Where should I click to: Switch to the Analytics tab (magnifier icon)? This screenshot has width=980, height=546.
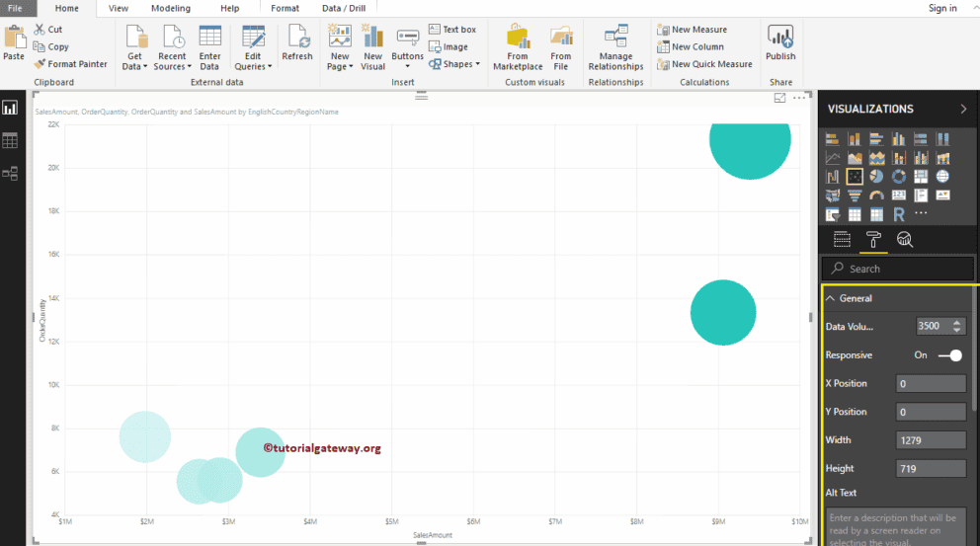904,240
